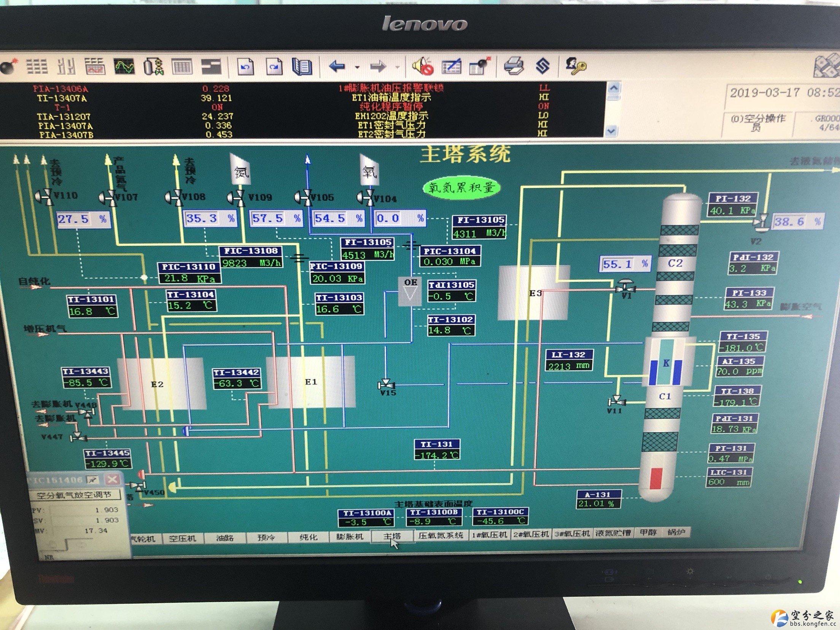The height and width of the screenshot is (630, 840).
Task: Click V108 opening value 35.3 %
Action: click(210, 218)
